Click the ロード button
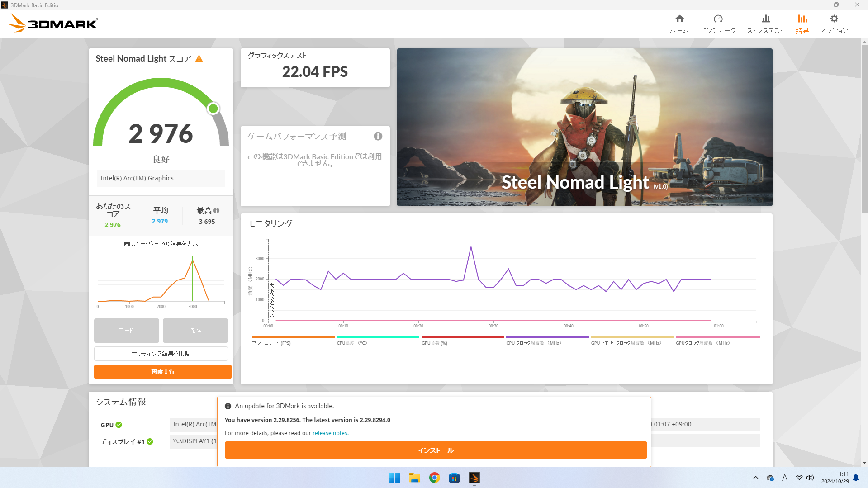This screenshot has width=868, height=488. (x=126, y=331)
